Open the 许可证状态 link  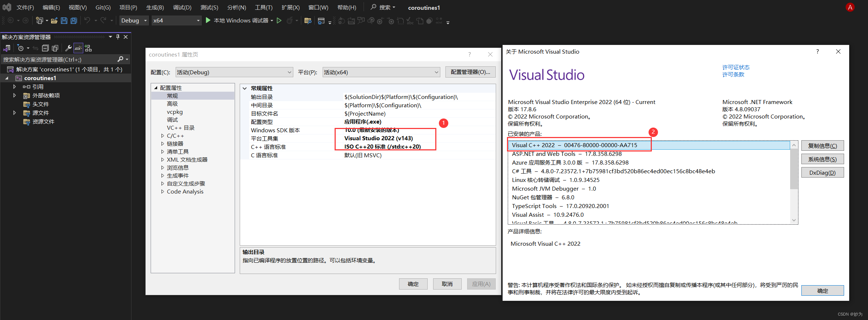[x=736, y=67]
